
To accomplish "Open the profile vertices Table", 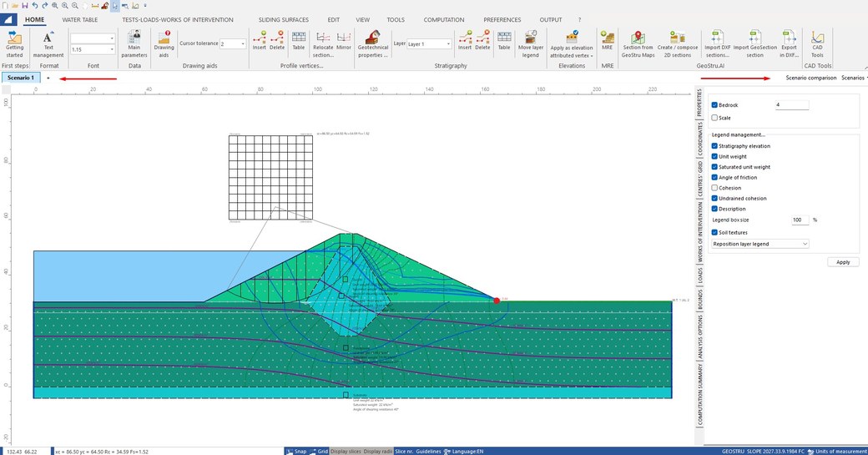I will click(x=299, y=41).
